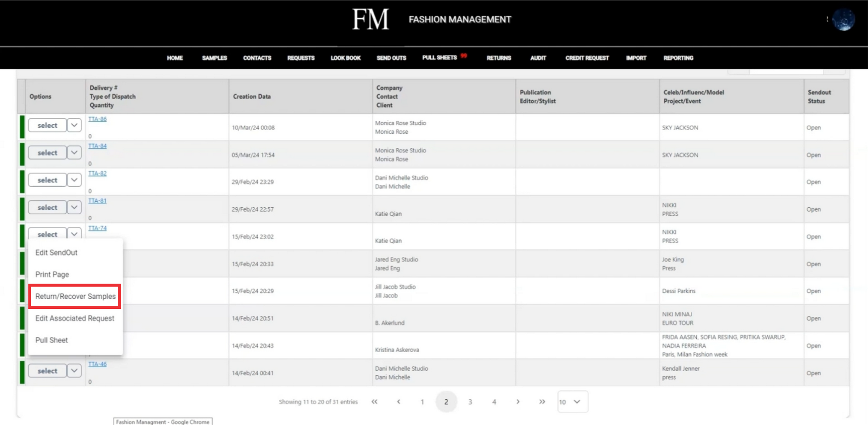This screenshot has width=868, height=425.
Task: Click the FM logo in the header
Action: click(370, 19)
